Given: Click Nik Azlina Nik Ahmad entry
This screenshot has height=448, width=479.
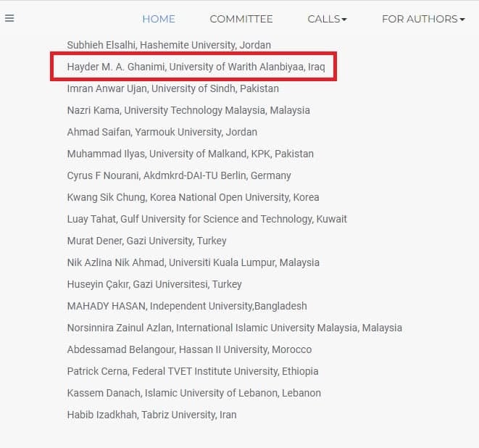Looking at the screenshot, I should coord(193,262).
